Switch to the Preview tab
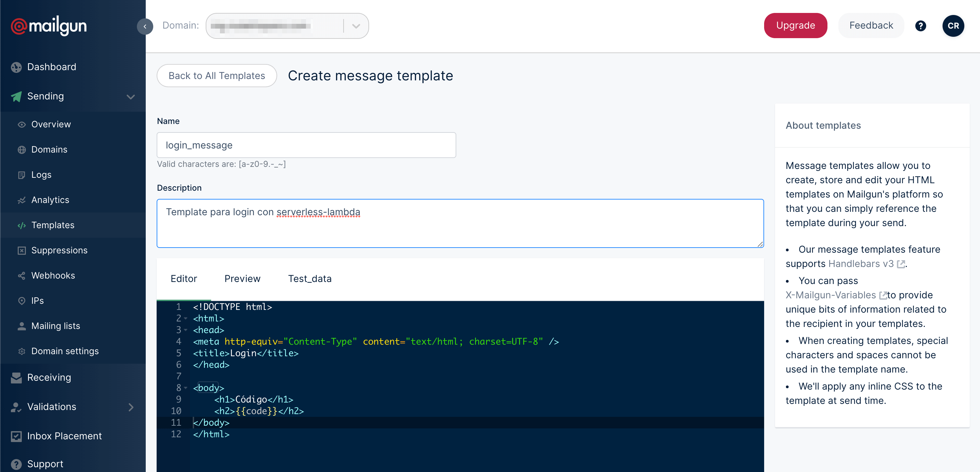 point(242,279)
